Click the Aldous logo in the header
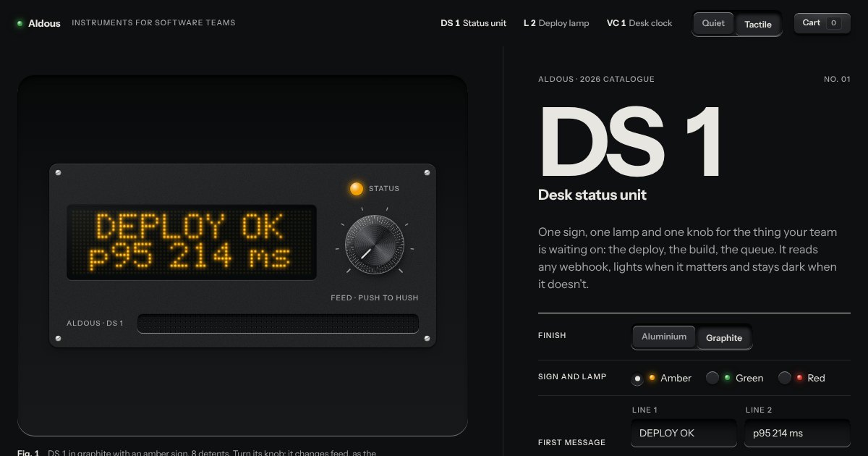The width and height of the screenshot is (868, 456). coord(38,23)
